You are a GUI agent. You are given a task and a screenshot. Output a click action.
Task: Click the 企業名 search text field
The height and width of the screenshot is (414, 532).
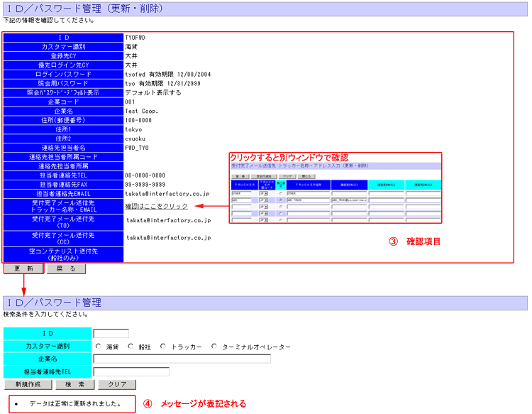click(x=182, y=359)
